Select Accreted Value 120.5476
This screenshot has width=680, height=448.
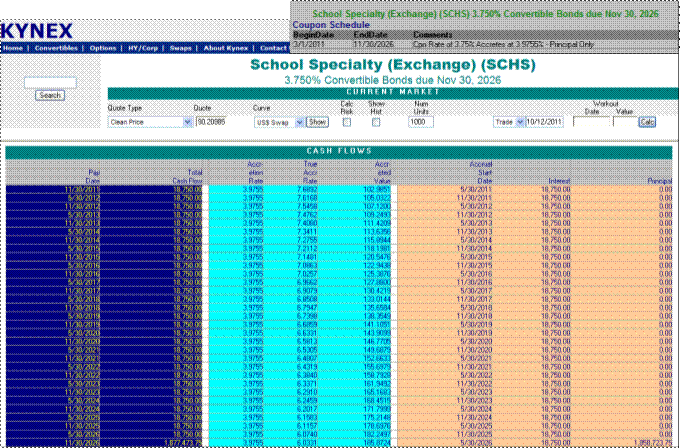377,257
